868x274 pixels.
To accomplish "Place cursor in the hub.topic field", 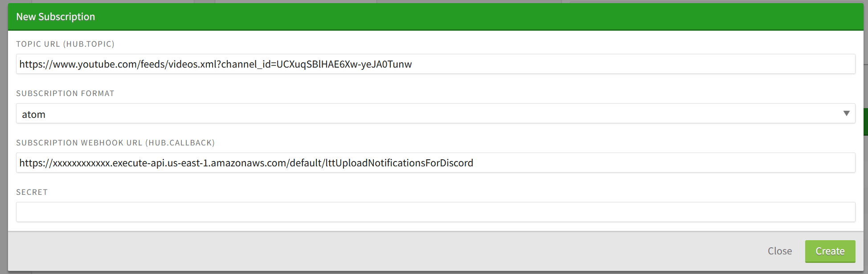I will pyautogui.click(x=535, y=64).
